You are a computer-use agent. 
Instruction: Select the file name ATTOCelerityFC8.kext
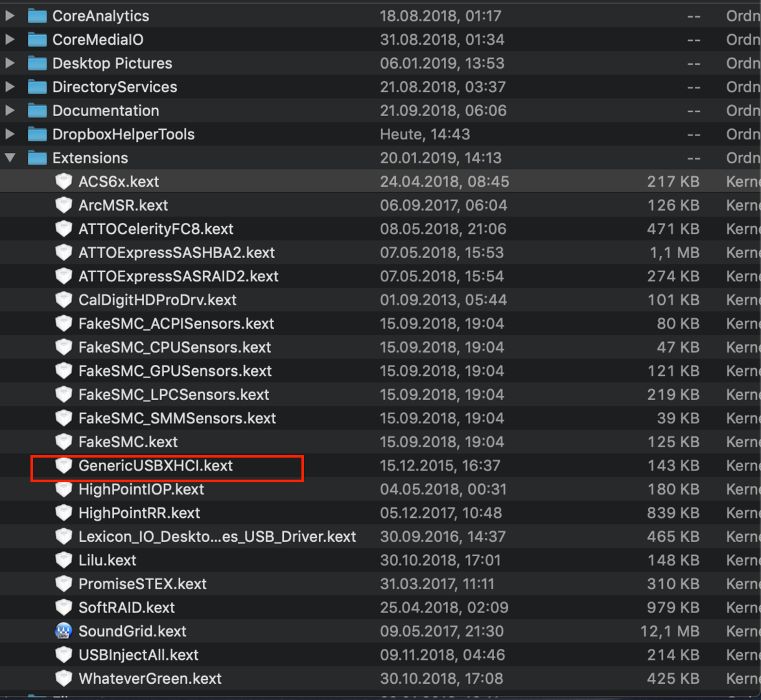pyautogui.click(x=156, y=229)
